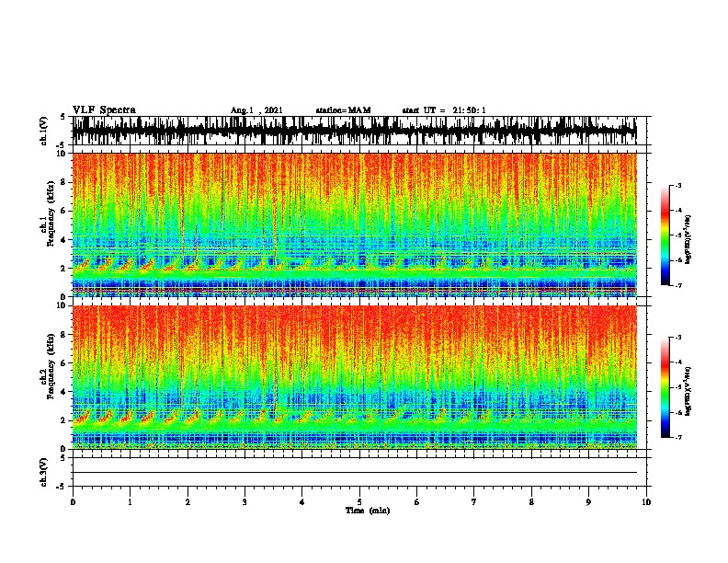
Task: Click the ch.2 spectrogram color scale bar
Action: 665,387
